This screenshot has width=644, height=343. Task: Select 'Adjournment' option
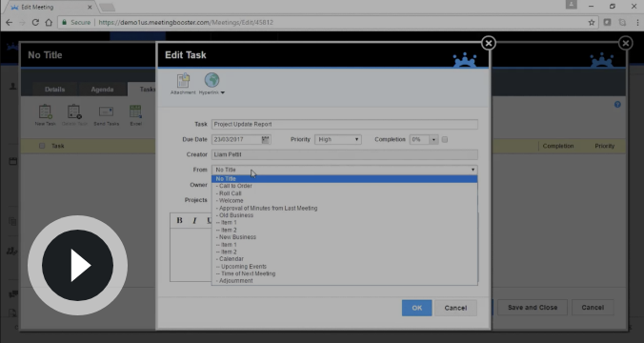[345, 281]
